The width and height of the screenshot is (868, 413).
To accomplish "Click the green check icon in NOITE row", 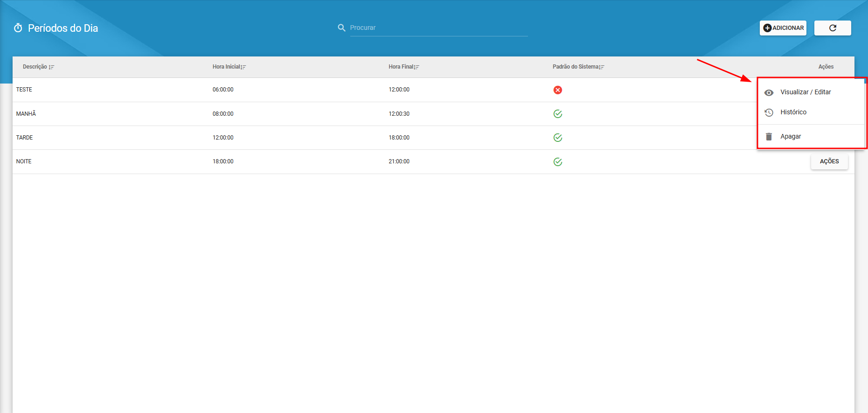I will 557,162.
